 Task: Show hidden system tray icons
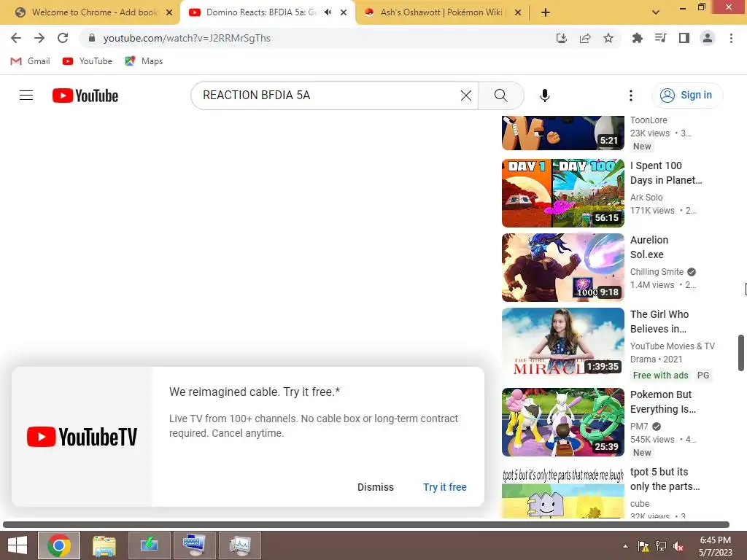click(x=625, y=546)
